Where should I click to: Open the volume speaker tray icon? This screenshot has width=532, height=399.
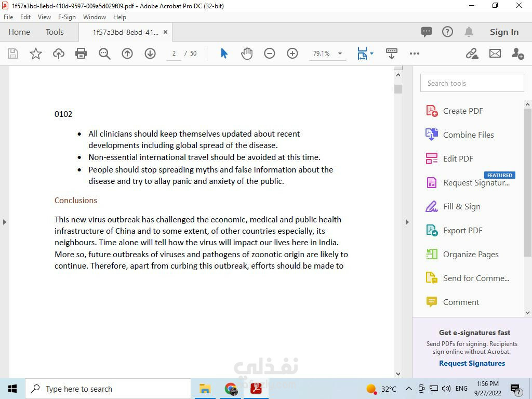point(446,389)
